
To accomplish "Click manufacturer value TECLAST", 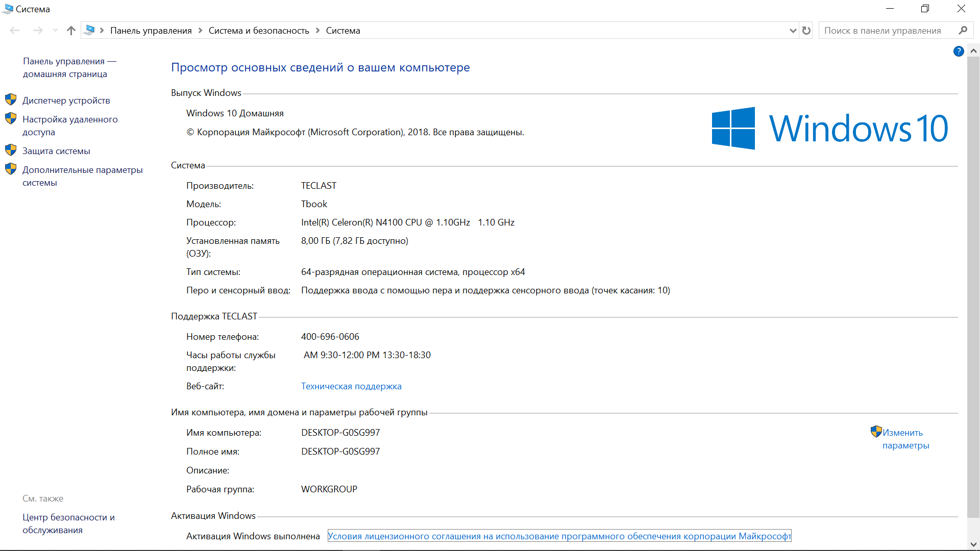I will (318, 186).
